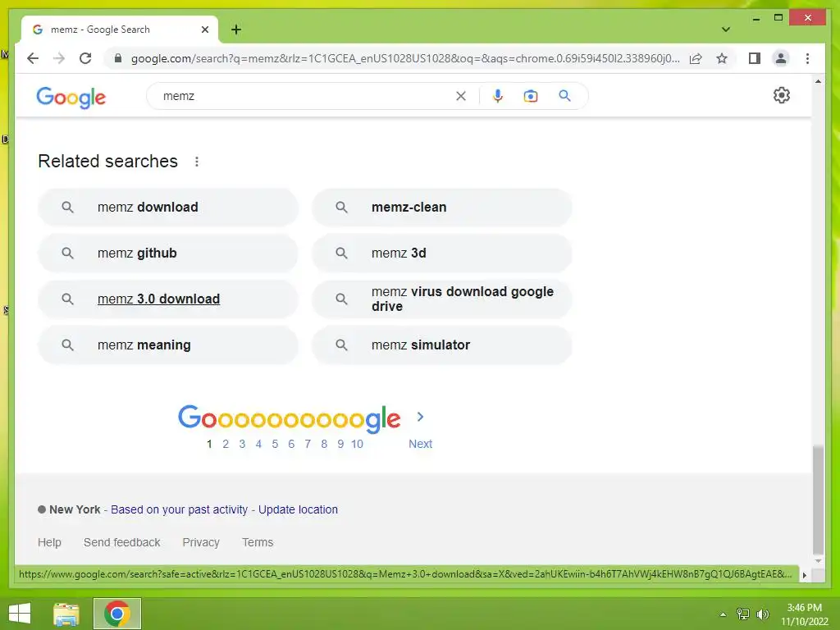Click the vertical scrollbar thumb

[x=818, y=500]
